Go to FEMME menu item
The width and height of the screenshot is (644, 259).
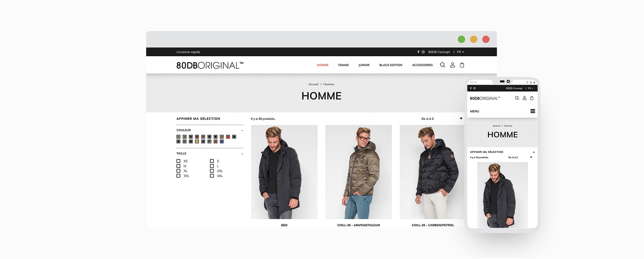point(343,65)
